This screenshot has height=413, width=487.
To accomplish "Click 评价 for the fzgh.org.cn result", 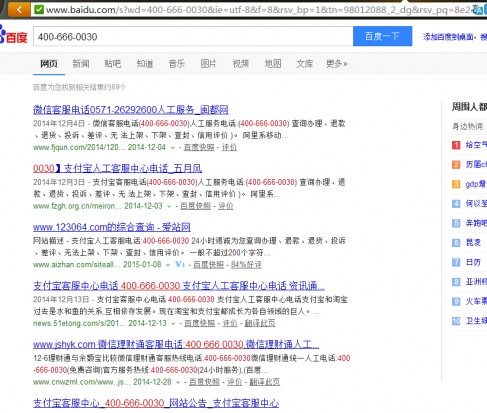I will pos(226,206).
